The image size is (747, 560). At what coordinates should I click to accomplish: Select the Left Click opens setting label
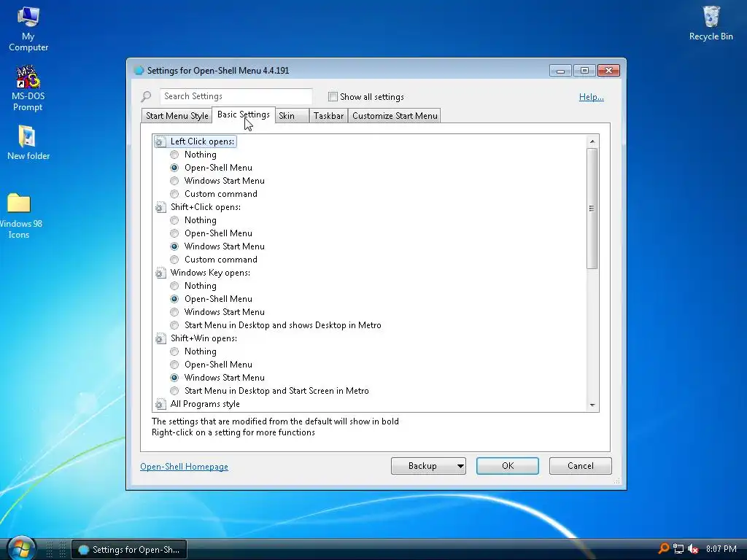[203, 141]
